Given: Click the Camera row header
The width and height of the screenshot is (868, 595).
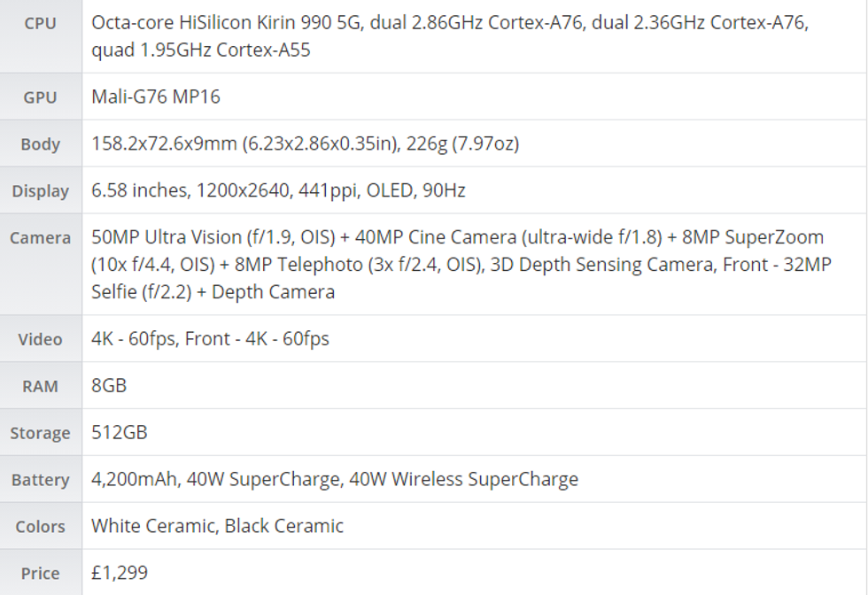Looking at the screenshot, I should click(x=40, y=238).
